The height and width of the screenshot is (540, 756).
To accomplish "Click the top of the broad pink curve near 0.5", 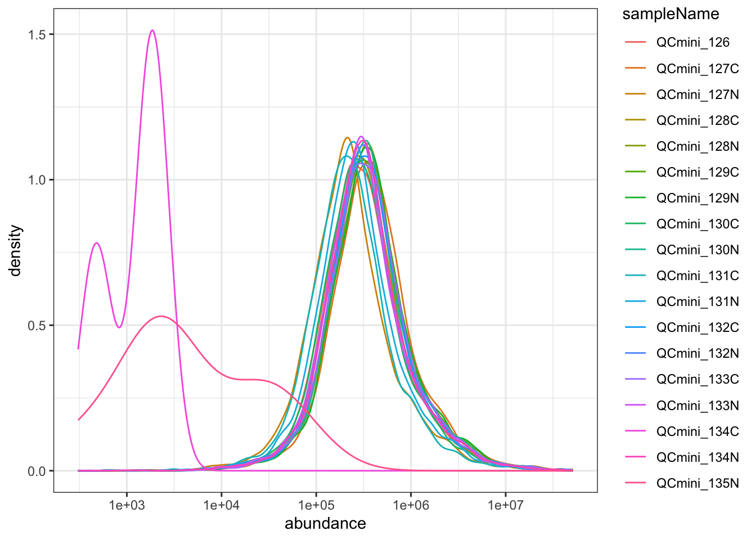I will [161, 316].
